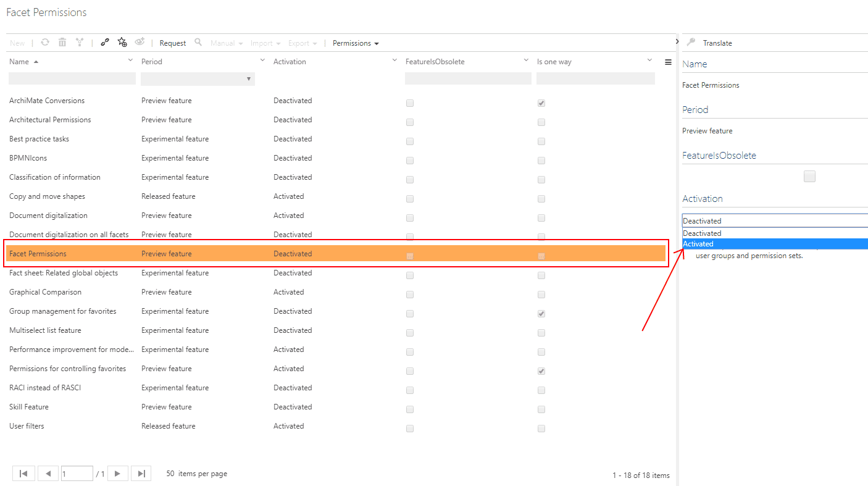Select the User filters row name
The height and width of the screenshot is (486, 868).
[x=27, y=426]
